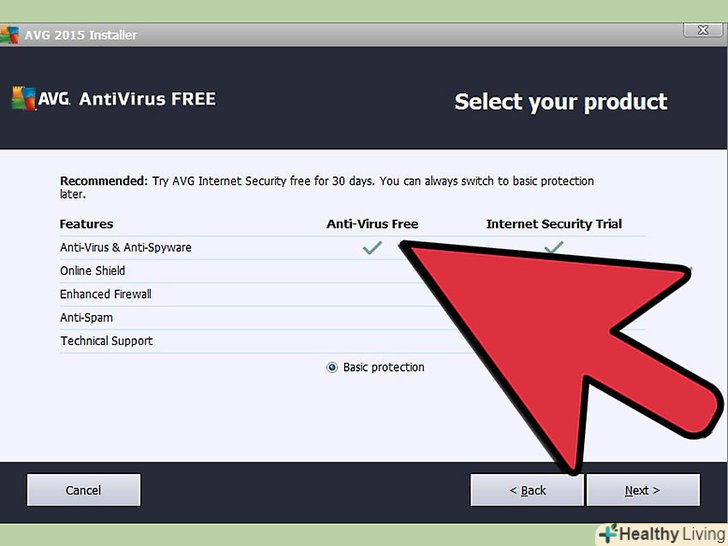Click the Select your product heading
Screen dimensions: 728x546
pyautogui.click(x=561, y=102)
